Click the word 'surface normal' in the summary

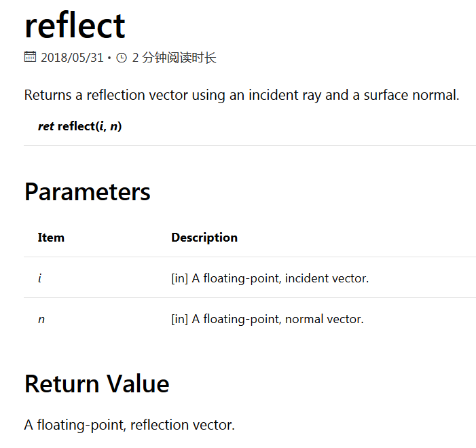(x=411, y=95)
